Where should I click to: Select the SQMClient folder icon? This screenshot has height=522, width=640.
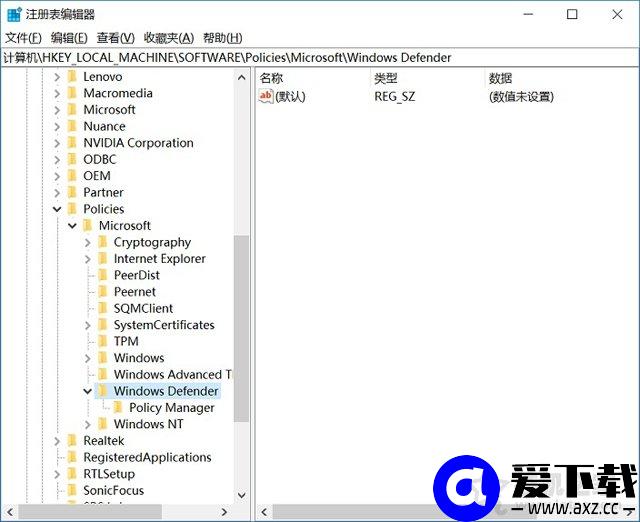tap(103, 308)
